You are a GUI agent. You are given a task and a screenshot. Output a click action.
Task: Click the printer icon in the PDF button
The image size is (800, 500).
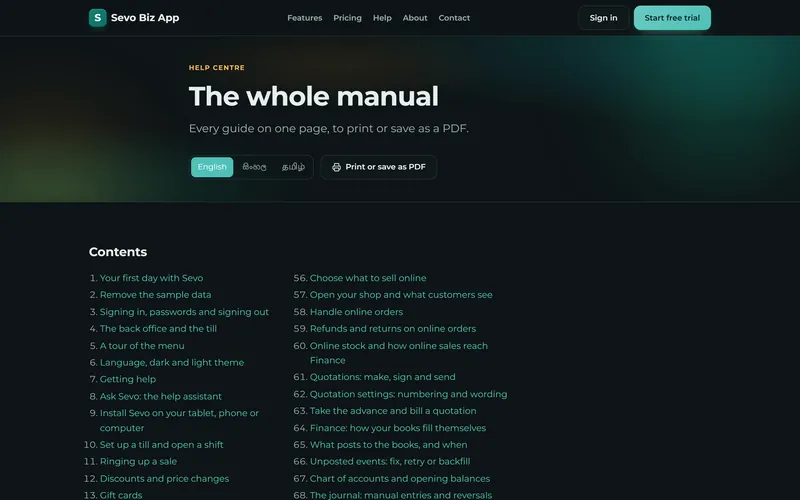336,167
